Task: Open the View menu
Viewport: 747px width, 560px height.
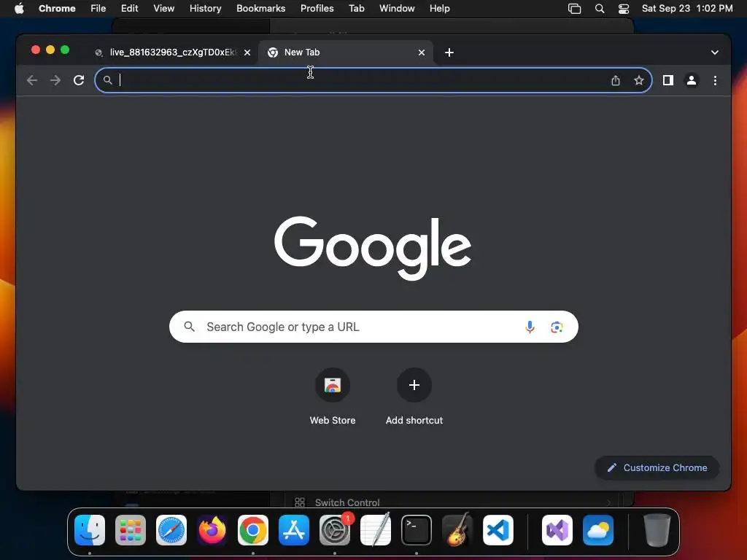Action: click(164, 9)
